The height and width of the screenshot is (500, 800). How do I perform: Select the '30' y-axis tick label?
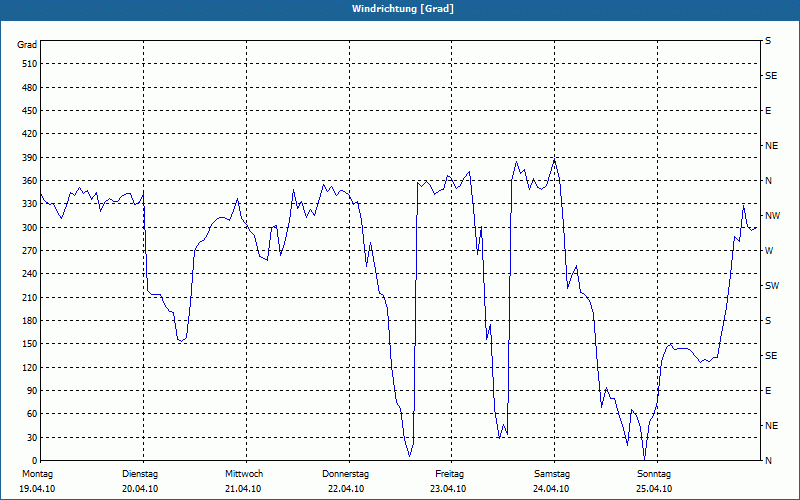tap(33, 437)
